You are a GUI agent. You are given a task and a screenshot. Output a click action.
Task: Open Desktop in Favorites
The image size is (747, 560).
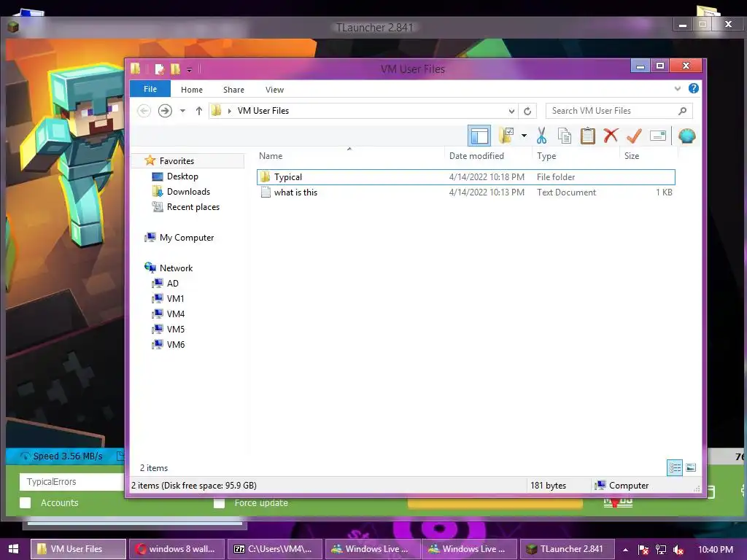[182, 176]
